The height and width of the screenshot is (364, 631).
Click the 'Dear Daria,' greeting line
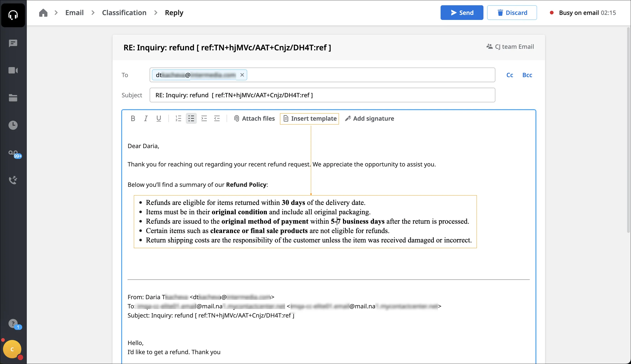click(x=143, y=146)
